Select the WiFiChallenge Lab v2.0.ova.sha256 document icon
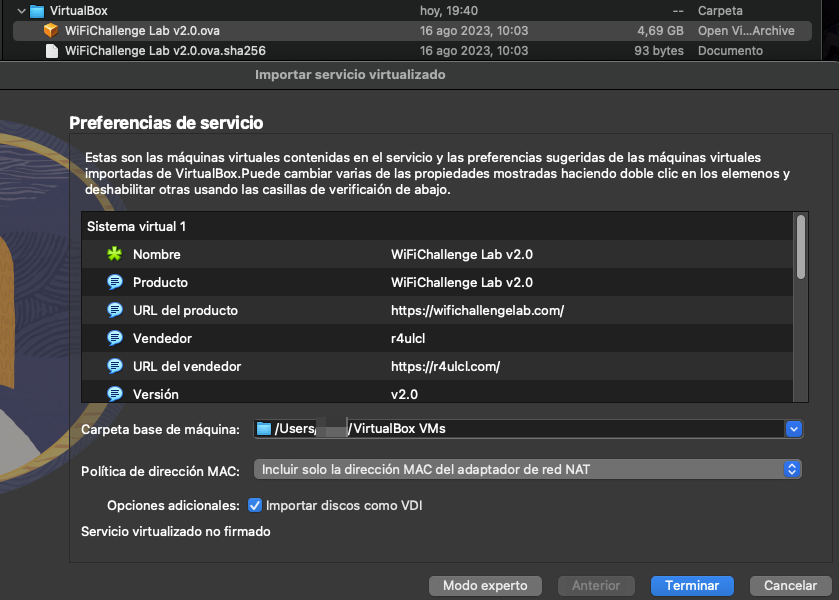 coord(52,51)
